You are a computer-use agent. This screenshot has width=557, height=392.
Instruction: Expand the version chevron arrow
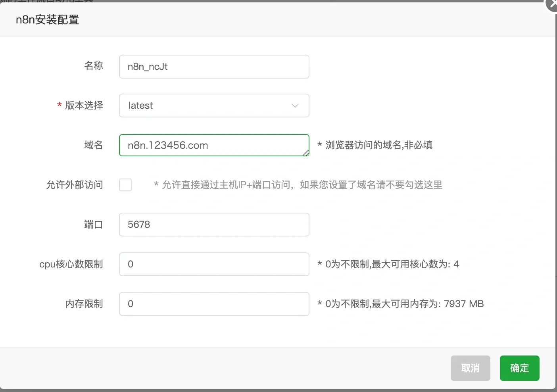point(295,106)
